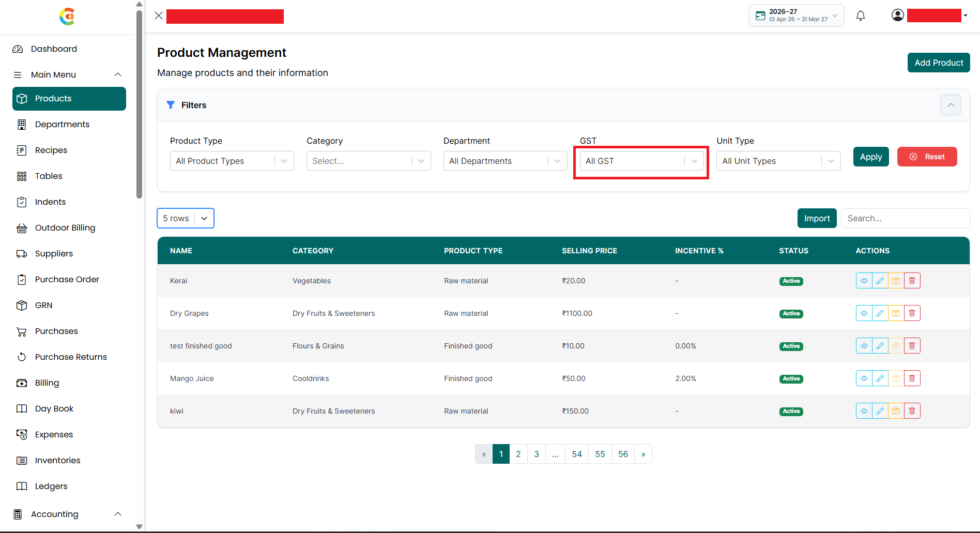Click the blue filter funnel icon
Image resolution: width=980 pixels, height=533 pixels.
click(x=171, y=105)
